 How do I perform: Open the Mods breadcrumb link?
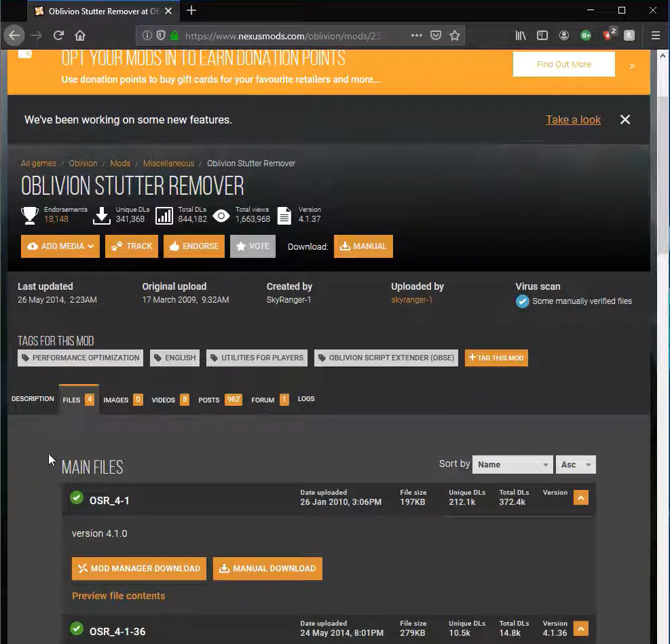(x=120, y=163)
